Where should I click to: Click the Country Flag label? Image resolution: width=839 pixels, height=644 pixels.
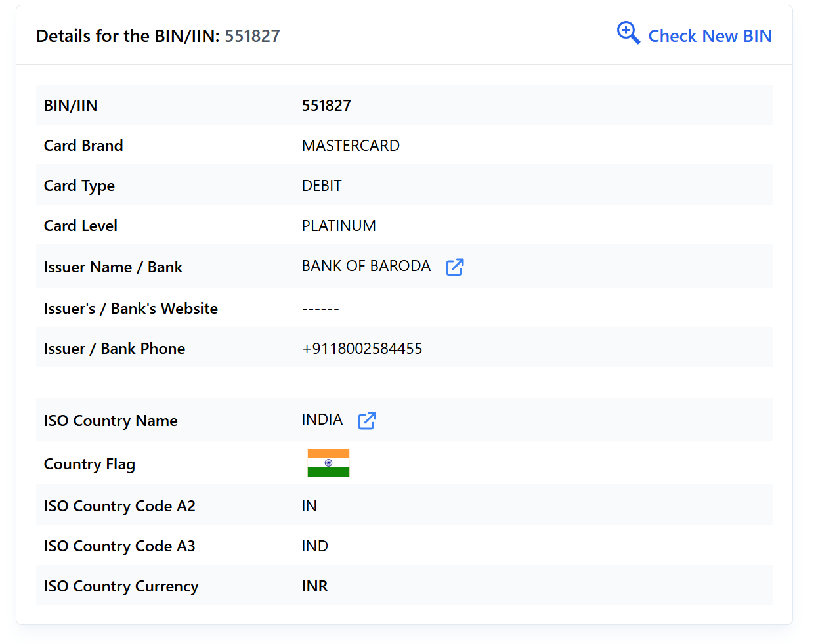click(89, 464)
